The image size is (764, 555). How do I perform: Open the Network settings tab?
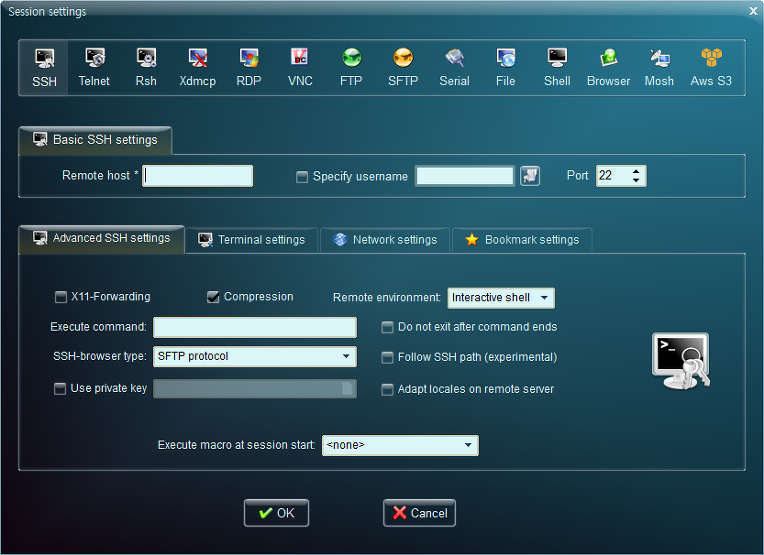click(385, 240)
